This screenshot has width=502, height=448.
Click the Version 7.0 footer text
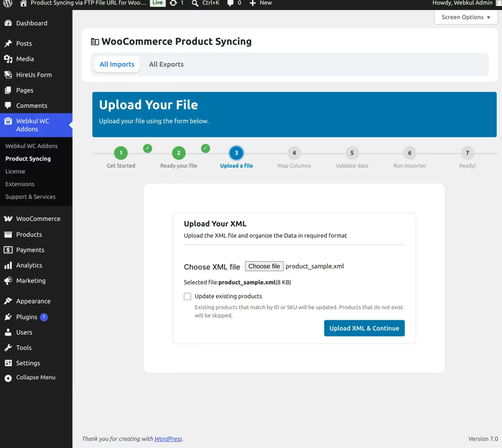[x=483, y=439]
